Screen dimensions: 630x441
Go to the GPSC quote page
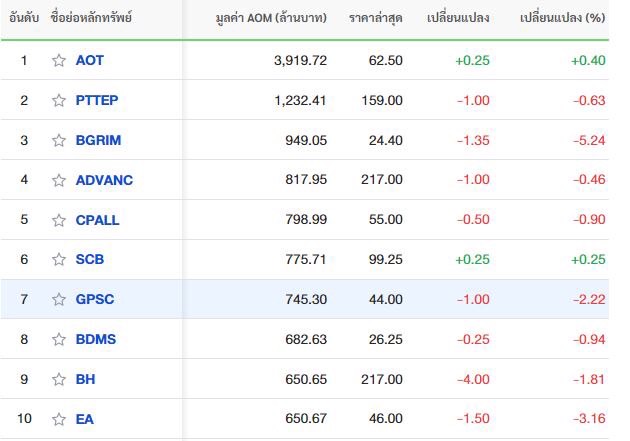pos(95,299)
